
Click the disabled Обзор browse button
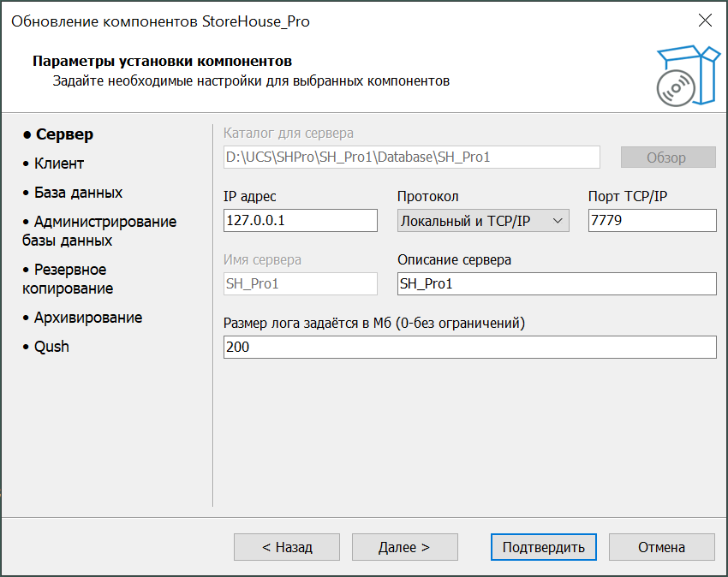(667, 158)
